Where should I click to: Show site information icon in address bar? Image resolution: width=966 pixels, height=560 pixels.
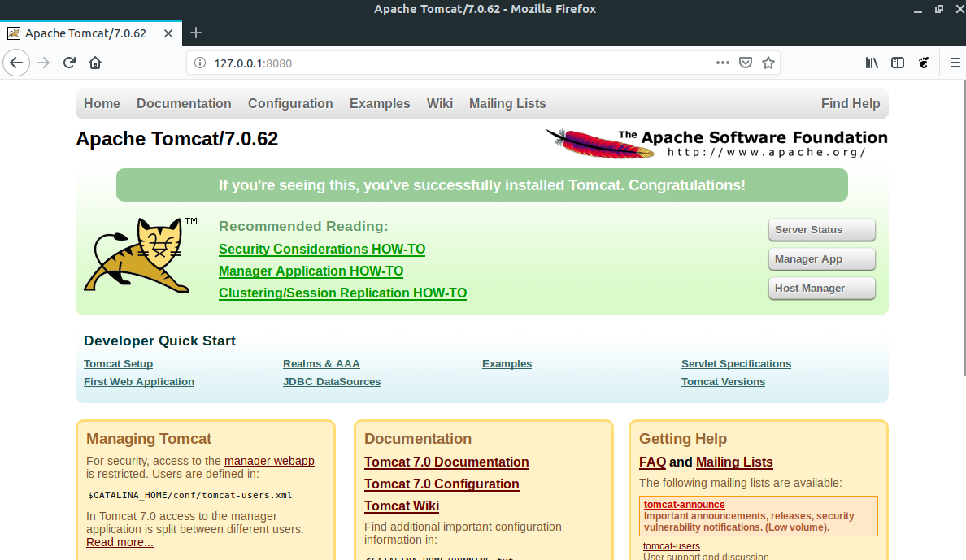[x=199, y=63]
